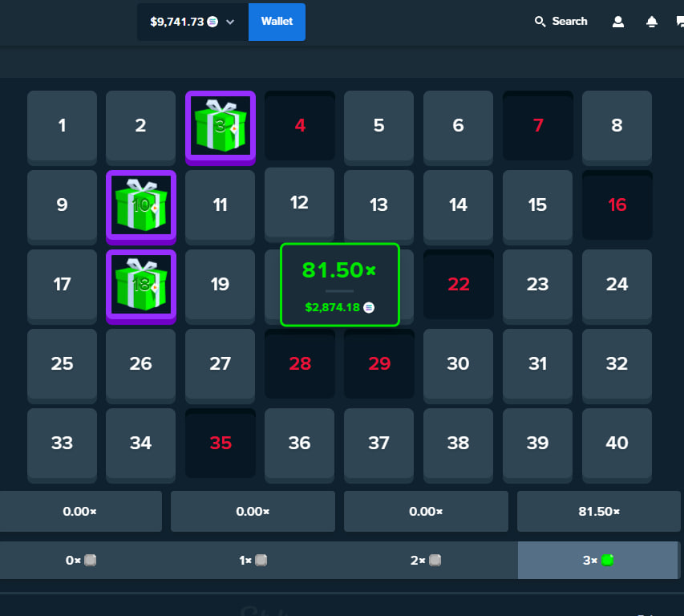Select the 3× hits tab
Viewport: 684px width, 616px height.
point(597,560)
